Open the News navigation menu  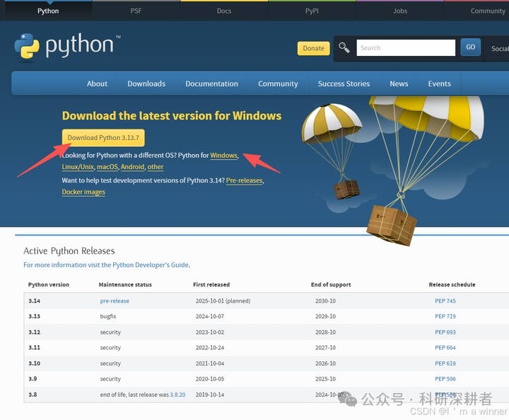click(x=399, y=83)
